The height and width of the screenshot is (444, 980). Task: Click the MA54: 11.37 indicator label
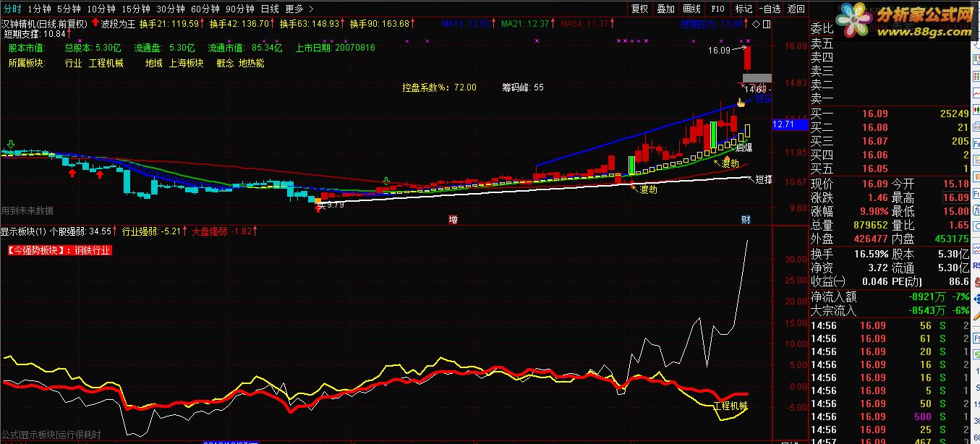[x=584, y=24]
